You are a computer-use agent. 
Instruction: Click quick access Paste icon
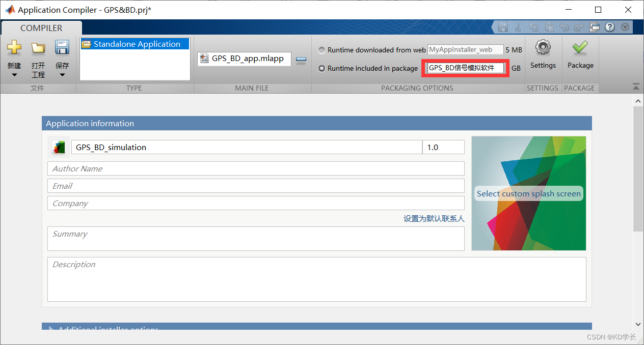[x=549, y=27]
